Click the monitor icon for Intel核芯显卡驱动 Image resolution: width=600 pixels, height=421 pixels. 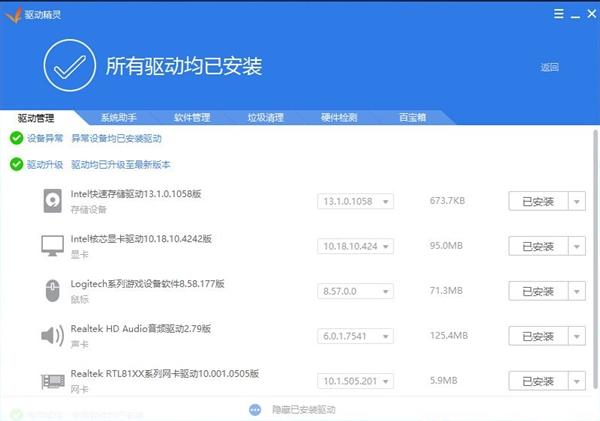pos(52,245)
